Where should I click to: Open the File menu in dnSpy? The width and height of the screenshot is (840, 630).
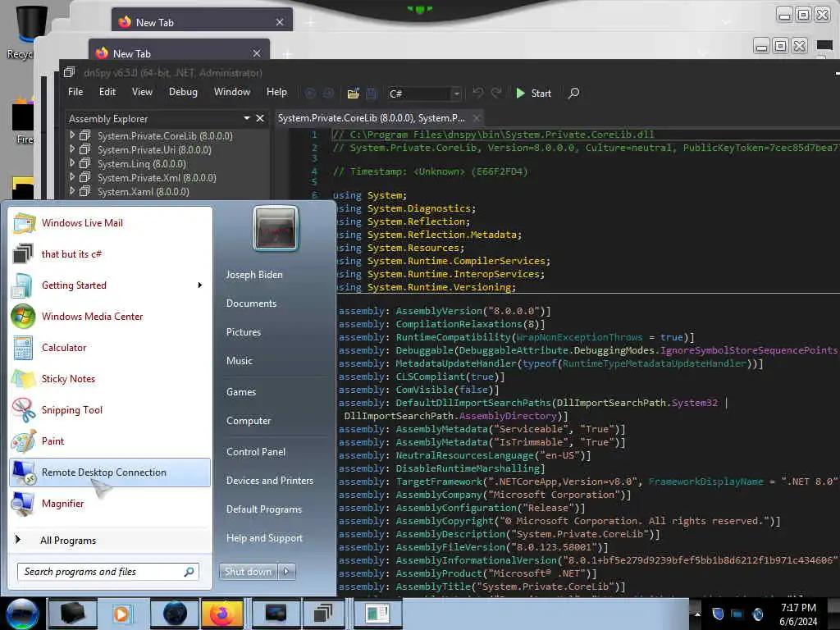click(x=75, y=92)
